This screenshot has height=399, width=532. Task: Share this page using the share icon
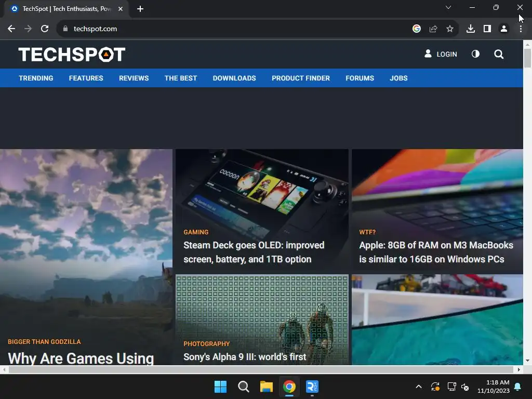[433, 29]
